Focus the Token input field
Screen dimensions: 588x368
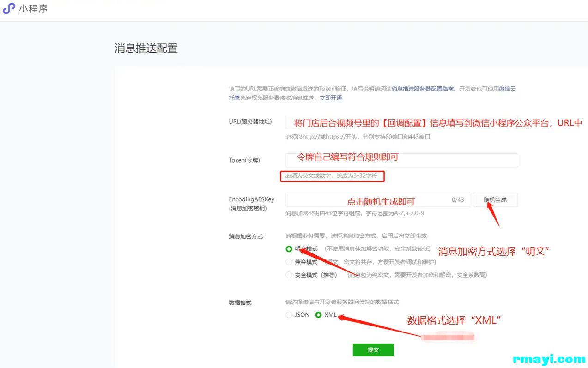coord(401,161)
